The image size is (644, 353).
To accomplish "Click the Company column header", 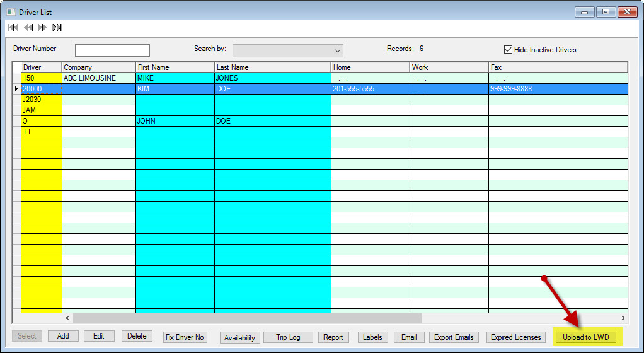I will tap(98, 67).
